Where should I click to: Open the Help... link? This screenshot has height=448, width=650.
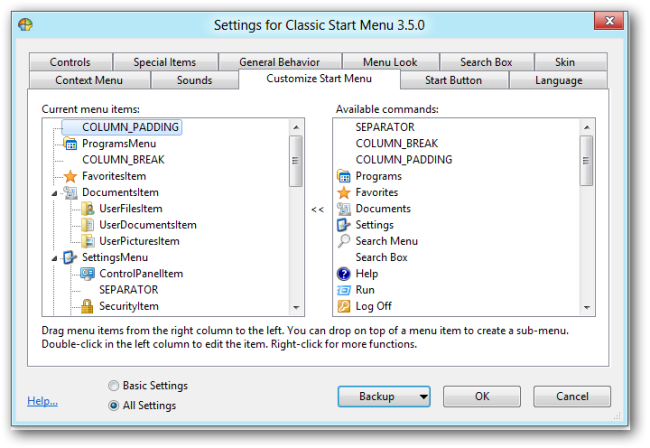(x=42, y=401)
